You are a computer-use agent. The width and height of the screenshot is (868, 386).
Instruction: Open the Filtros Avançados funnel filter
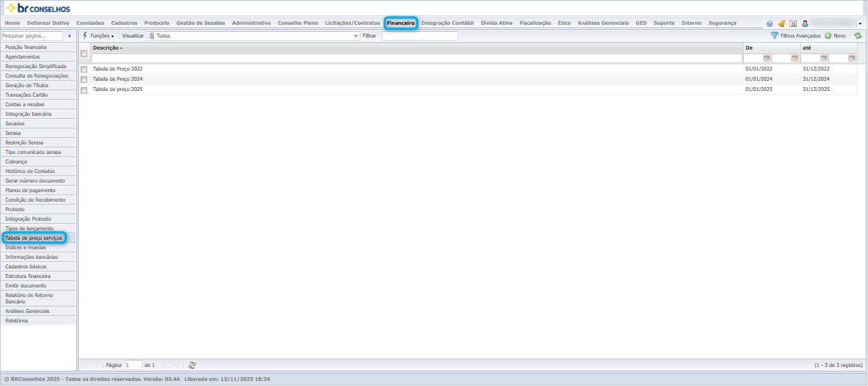(796, 36)
